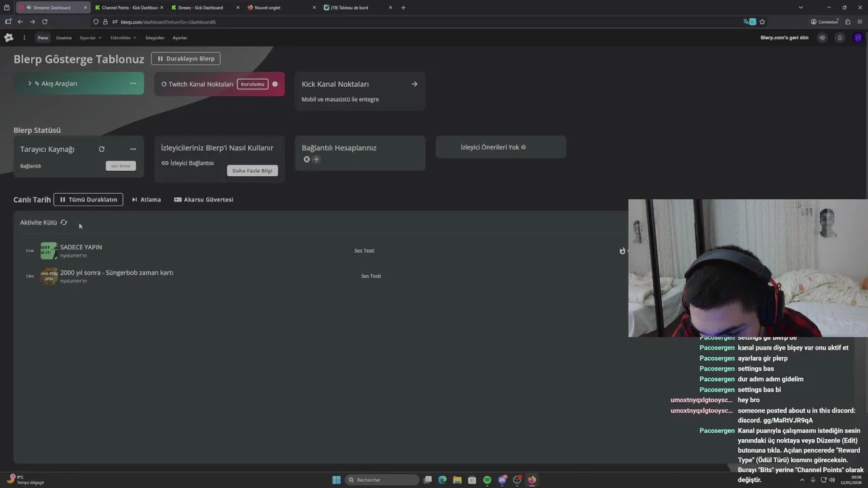The height and width of the screenshot is (488, 868).
Task: Open Kick Kanal Noktaları arrow
Action: coord(414,84)
